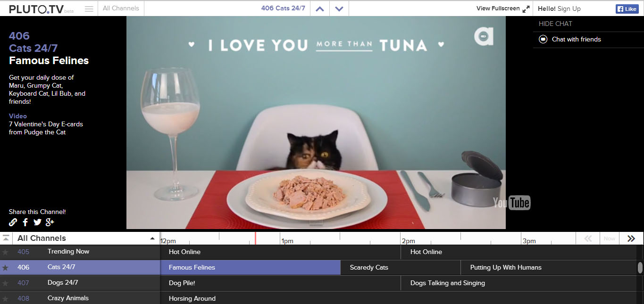This screenshot has height=304, width=644.
Task: Click the Sign Up link
Action: pyautogui.click(x=569, y=8)
